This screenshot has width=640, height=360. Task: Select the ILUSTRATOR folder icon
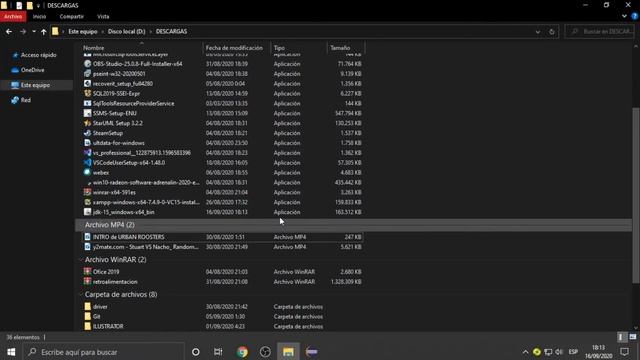87,326
